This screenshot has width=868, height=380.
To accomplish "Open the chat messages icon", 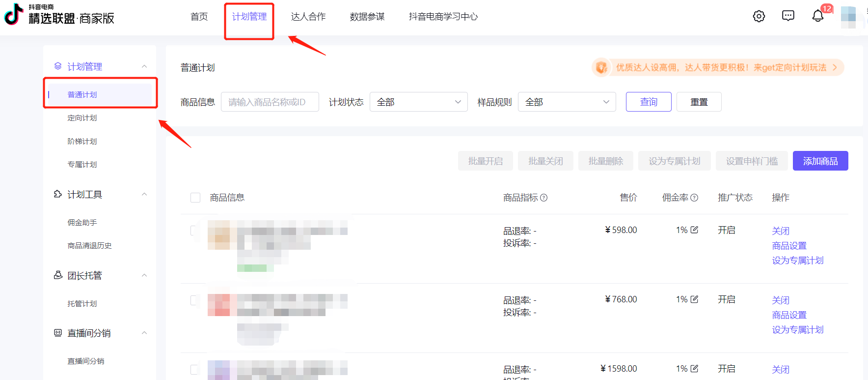I will click(788, 16).
